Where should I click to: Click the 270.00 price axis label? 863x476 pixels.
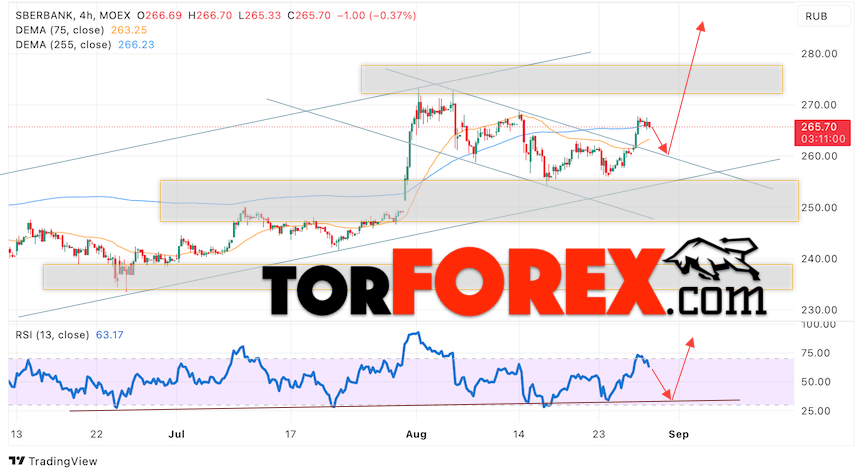pos(820,105)
